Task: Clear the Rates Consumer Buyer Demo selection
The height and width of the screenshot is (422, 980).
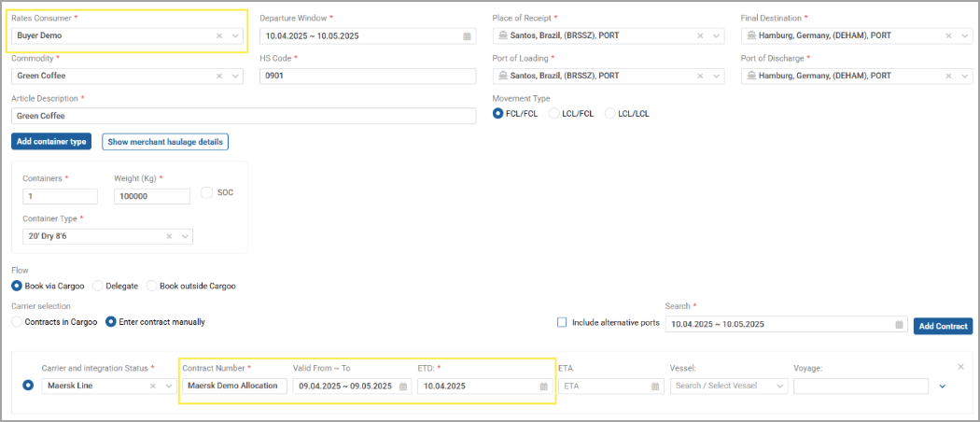Action: tap(219, 35)
